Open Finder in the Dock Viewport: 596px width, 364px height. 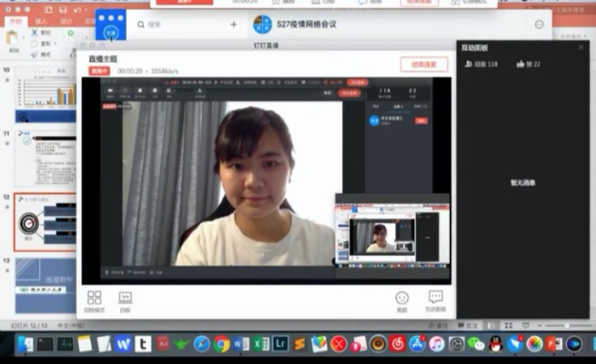point(25,344)
